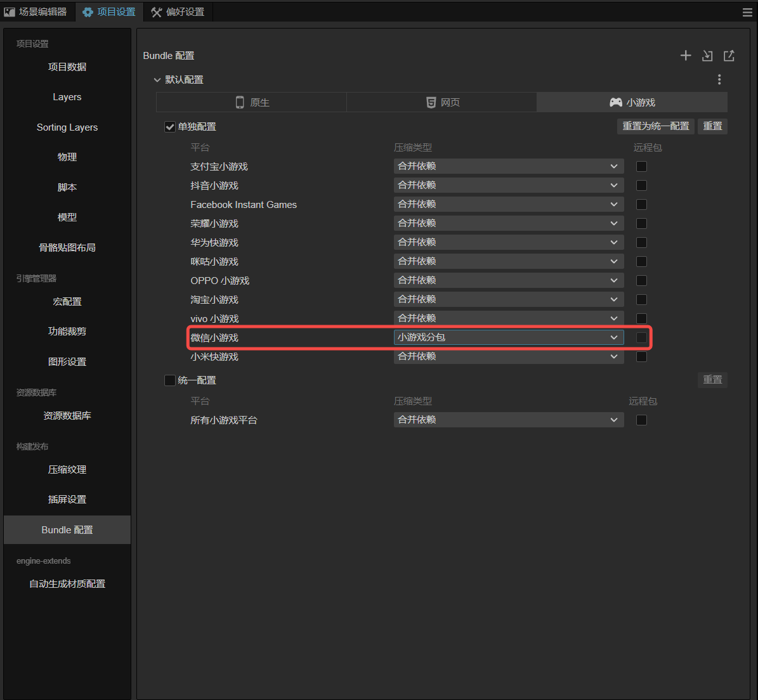Screen dimensions: 758x700
Task: Open compression dropdown for 淘宝小游戏
Action: click(509, 299)
